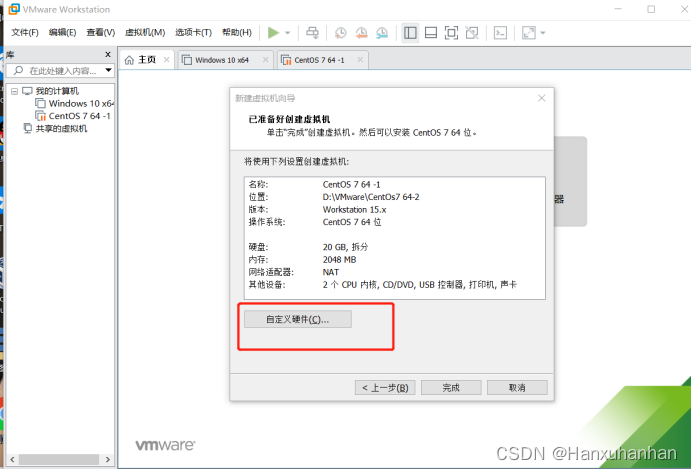Click the VMware Workstation title bar icon
This screenshot has height=470, width=692.
(x=14, y=9)
